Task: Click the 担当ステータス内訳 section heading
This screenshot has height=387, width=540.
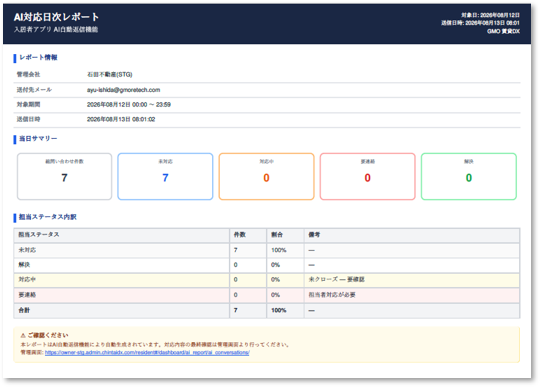Action: [x=48, y=217]
